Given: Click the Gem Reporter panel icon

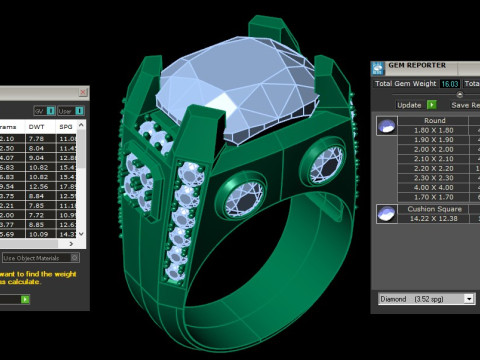Looking at the screenshot, I should point(378,69).
